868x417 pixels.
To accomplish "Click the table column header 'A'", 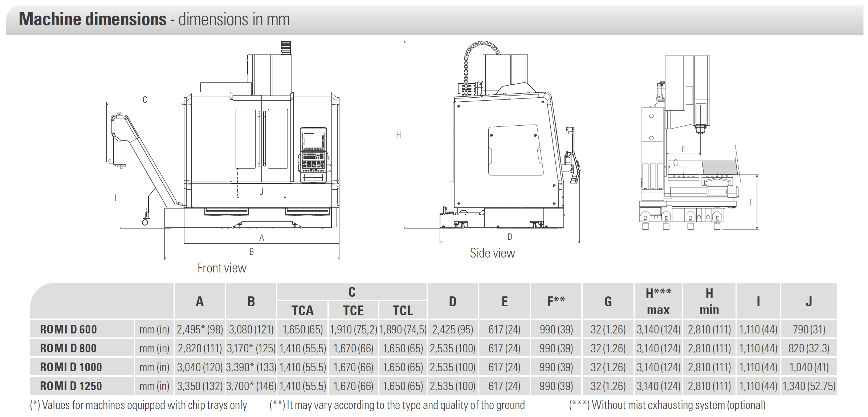I will tap(200, 301).
